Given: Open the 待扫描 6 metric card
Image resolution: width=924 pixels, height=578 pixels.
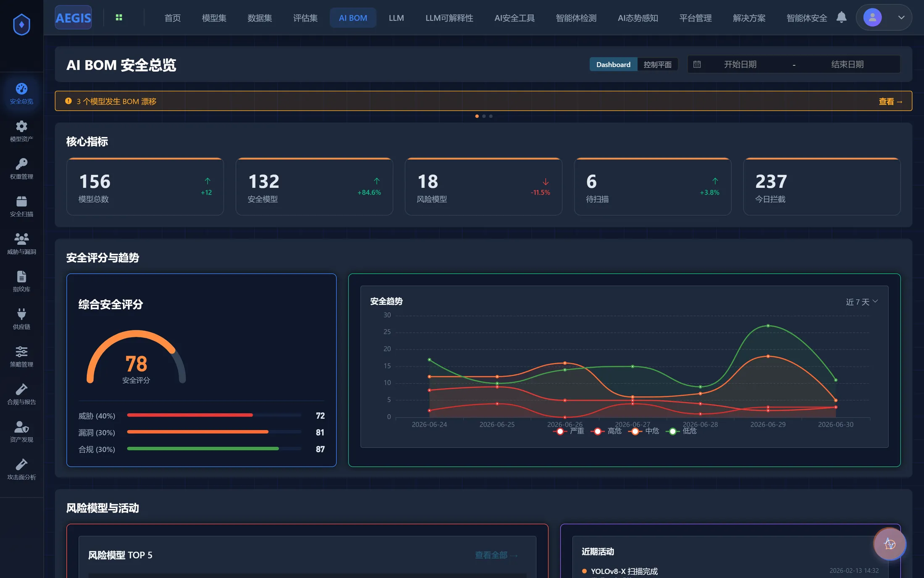Looking at the screenshot, I should click(653, 187).
